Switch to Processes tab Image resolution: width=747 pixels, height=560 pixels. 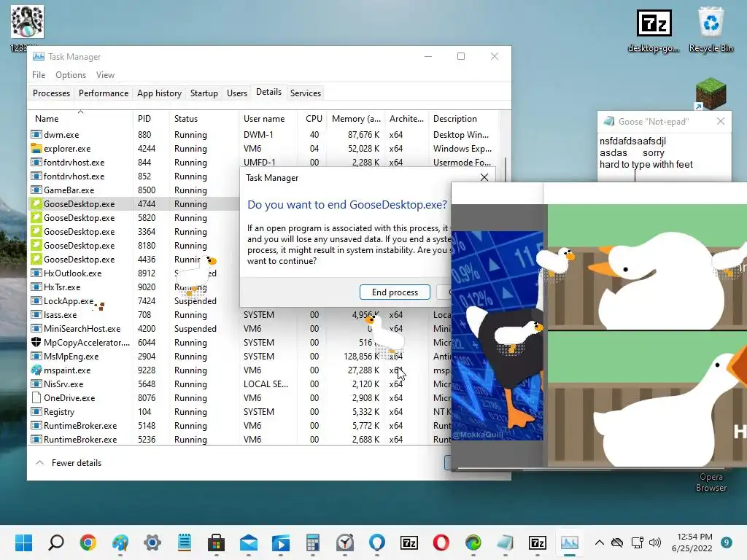coord(52,93)
